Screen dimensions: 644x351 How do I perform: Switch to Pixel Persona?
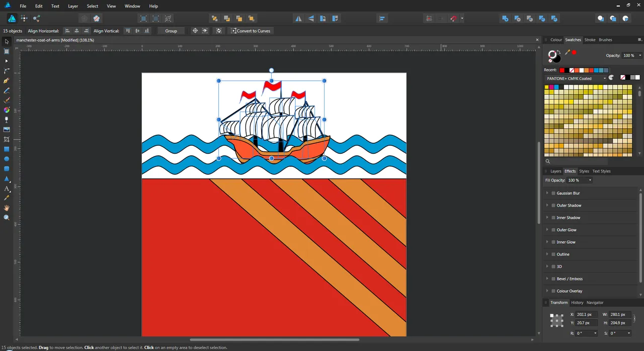point(24,18)
